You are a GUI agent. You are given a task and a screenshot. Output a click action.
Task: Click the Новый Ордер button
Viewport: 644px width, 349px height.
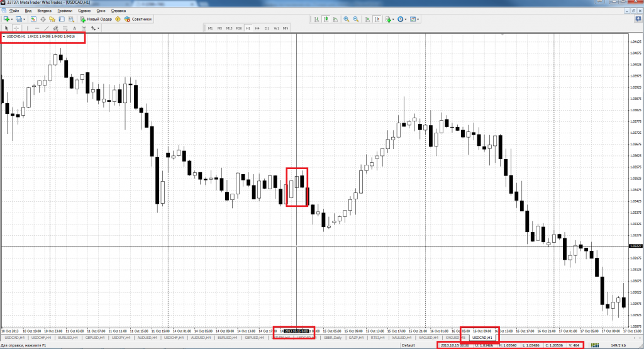pyautogui.click(x=96, y=19)
